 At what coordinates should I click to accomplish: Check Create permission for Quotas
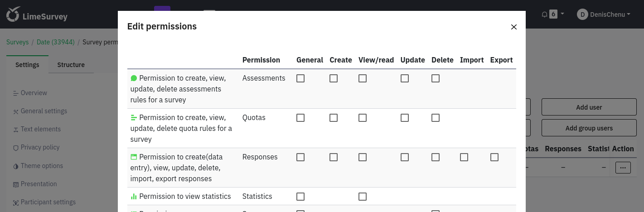pos(334,118)
